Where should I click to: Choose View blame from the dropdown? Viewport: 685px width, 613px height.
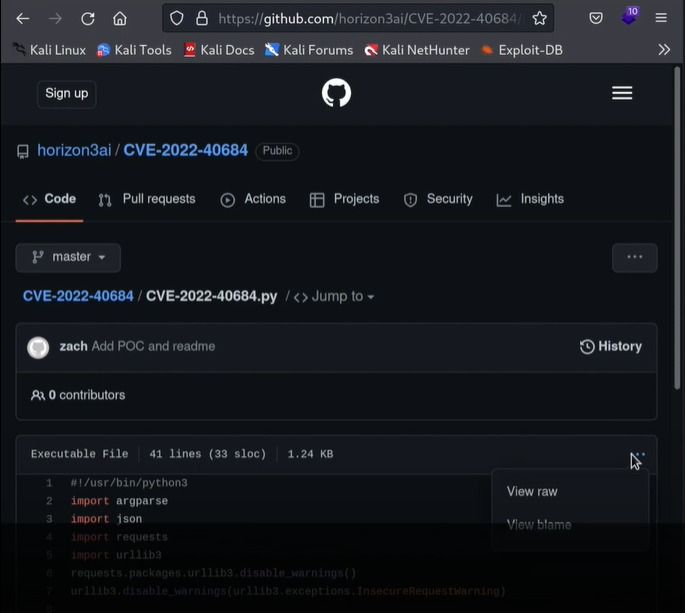click(539, 525)
